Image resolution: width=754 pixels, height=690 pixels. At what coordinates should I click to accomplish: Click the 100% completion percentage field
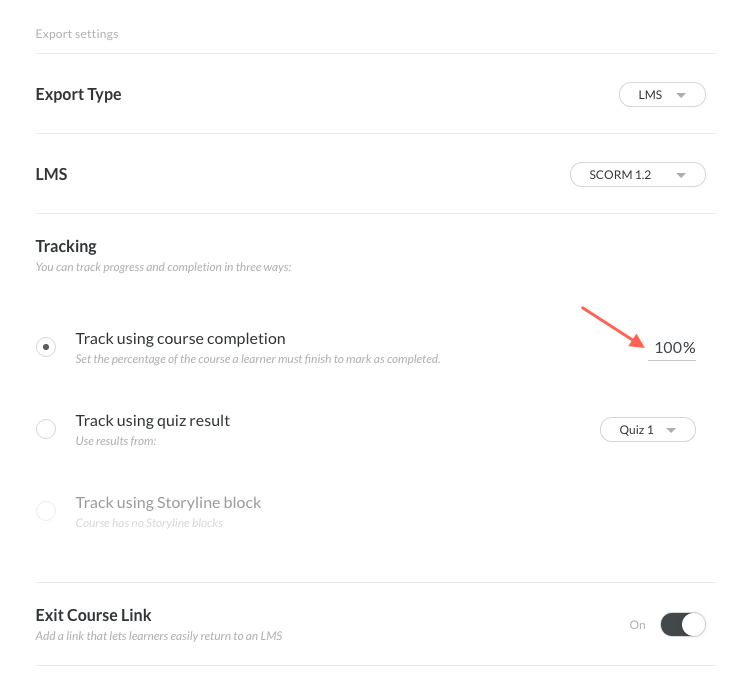click(x=673, y=348)
